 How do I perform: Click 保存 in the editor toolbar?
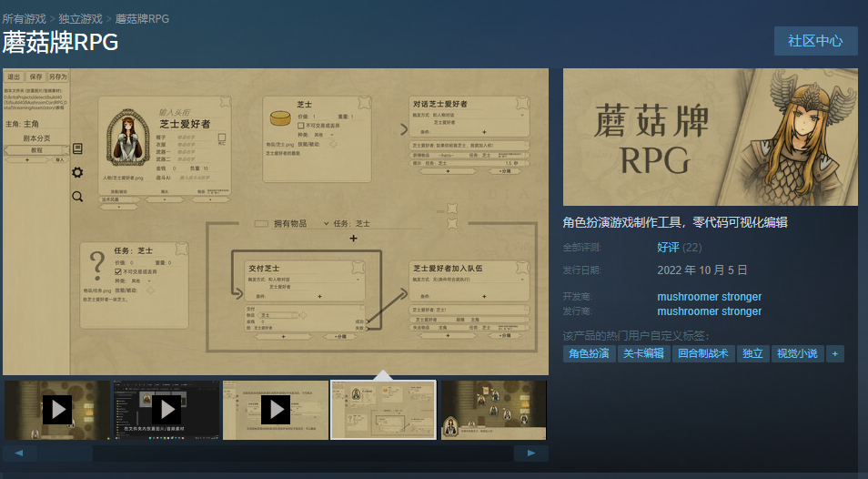point(35,76)
